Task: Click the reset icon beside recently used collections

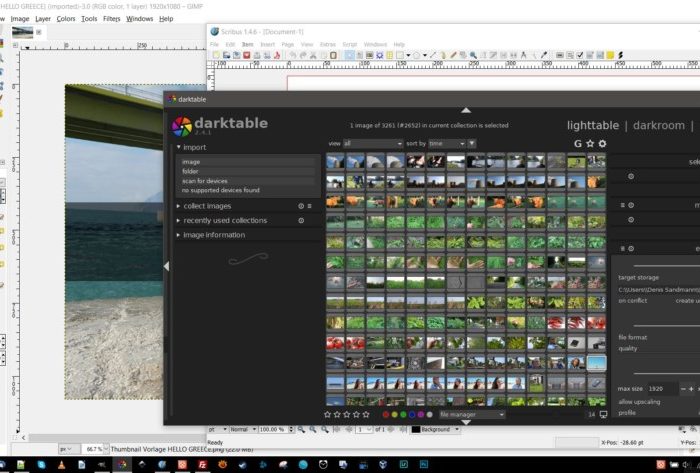Action: pyautogui.click(x=301, y=220)
